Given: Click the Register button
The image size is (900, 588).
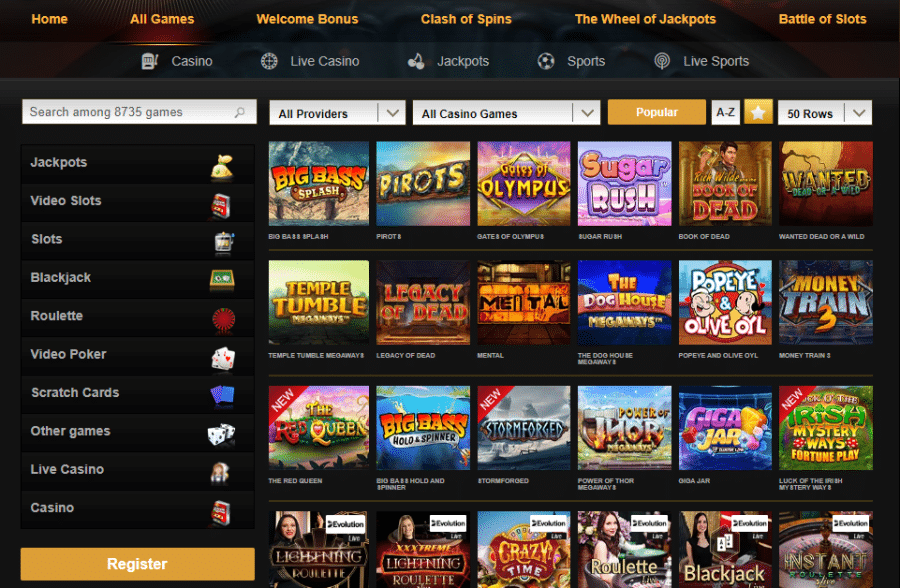Looking at the screenshot, I should [138, 564].
